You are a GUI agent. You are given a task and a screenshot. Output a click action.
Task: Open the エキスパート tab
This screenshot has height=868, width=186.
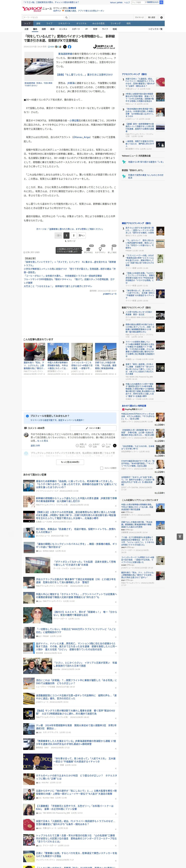pyautogui.click(x=64, y=24)
